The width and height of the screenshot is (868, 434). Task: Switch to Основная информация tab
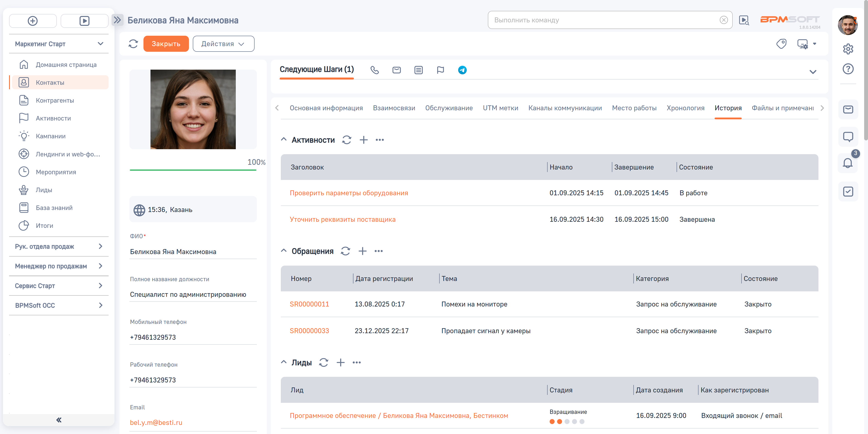(326, 108)
